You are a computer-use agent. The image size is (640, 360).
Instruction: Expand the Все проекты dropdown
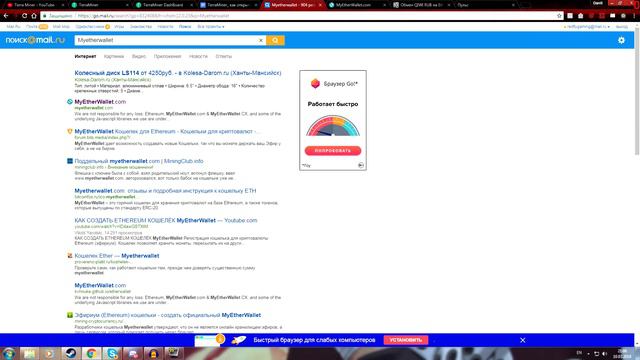[211, 27]
